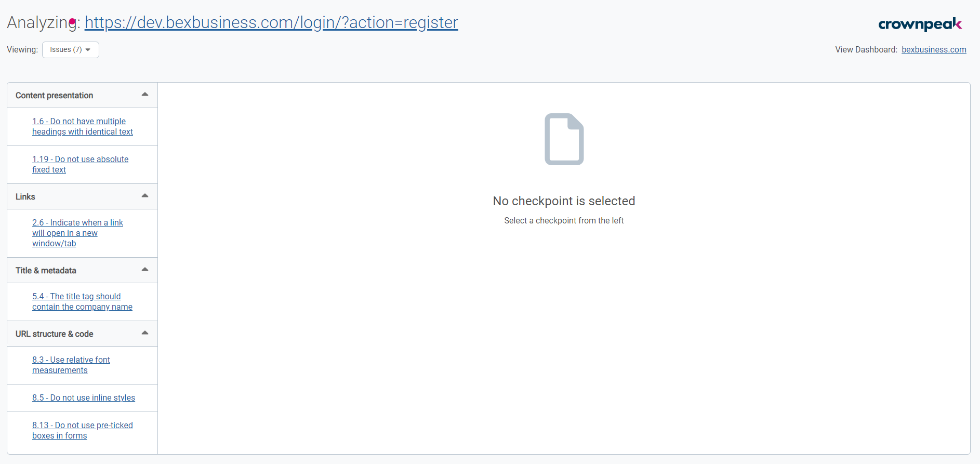Screen dimensions: 980x464
Task: Collapse the Content presentation section
Action: 145,95
